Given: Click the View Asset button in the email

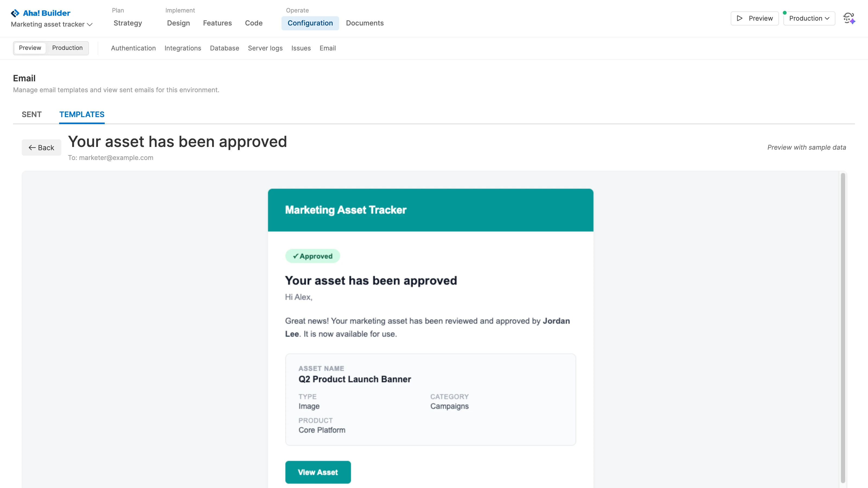Looking at the screenshot, I should pyautogui.click(x=318, y=472).
